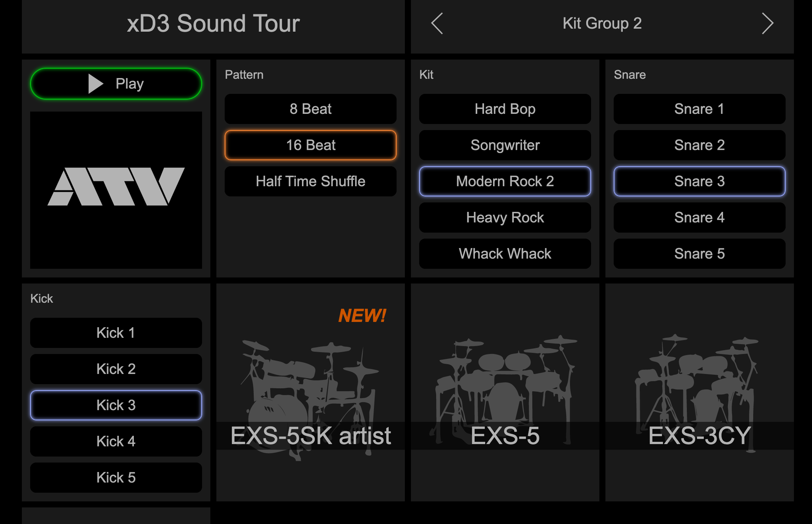
Task: Choose the Whack Whack kit
Action: [505, 254]
